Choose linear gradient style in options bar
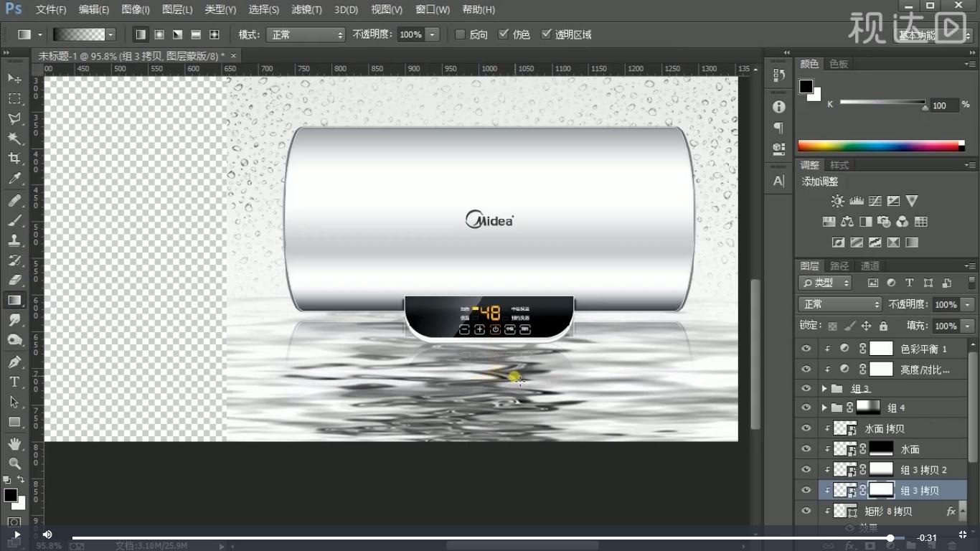The image size is (980, 551). (x=141, y=34)
